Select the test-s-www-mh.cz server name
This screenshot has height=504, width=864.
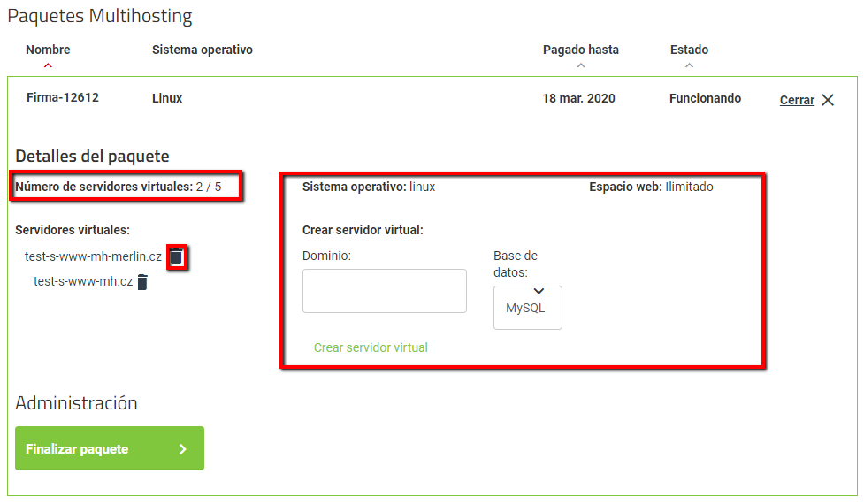[83, 282]
